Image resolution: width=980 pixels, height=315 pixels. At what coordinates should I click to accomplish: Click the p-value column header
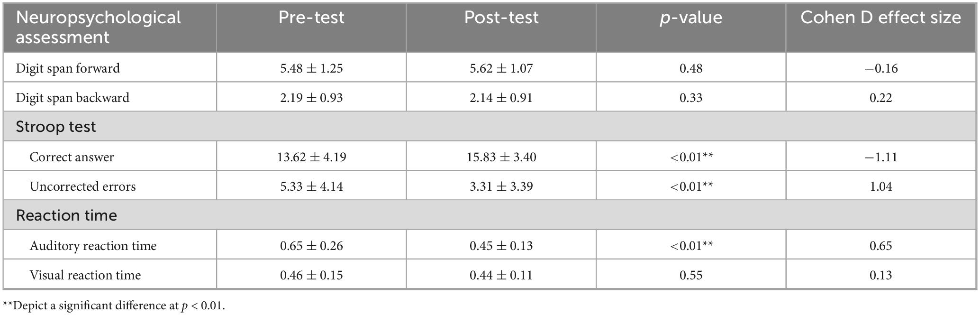[691, 18]
